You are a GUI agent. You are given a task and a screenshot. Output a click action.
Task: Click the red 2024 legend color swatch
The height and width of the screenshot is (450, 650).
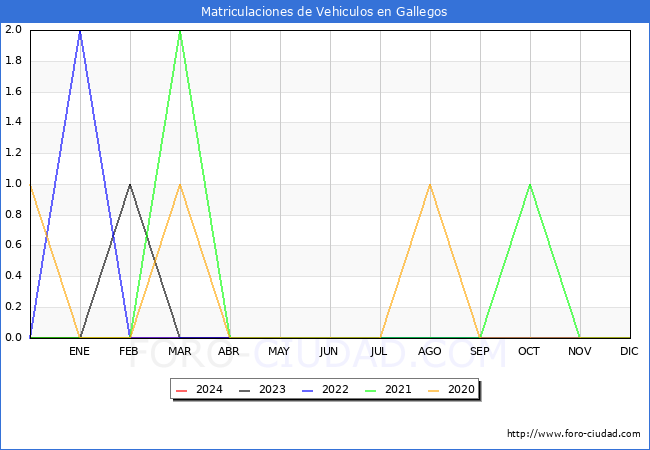(x=182, y=390)
